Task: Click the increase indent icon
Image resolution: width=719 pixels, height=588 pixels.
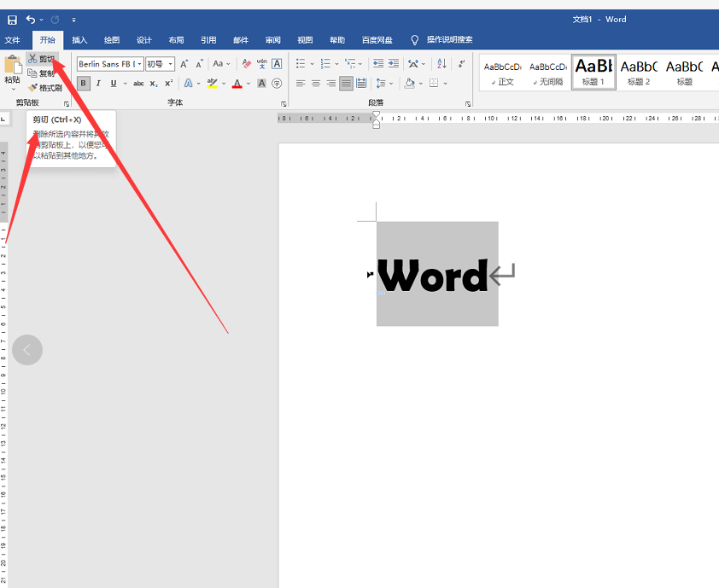Action: (x=394, y=64)
